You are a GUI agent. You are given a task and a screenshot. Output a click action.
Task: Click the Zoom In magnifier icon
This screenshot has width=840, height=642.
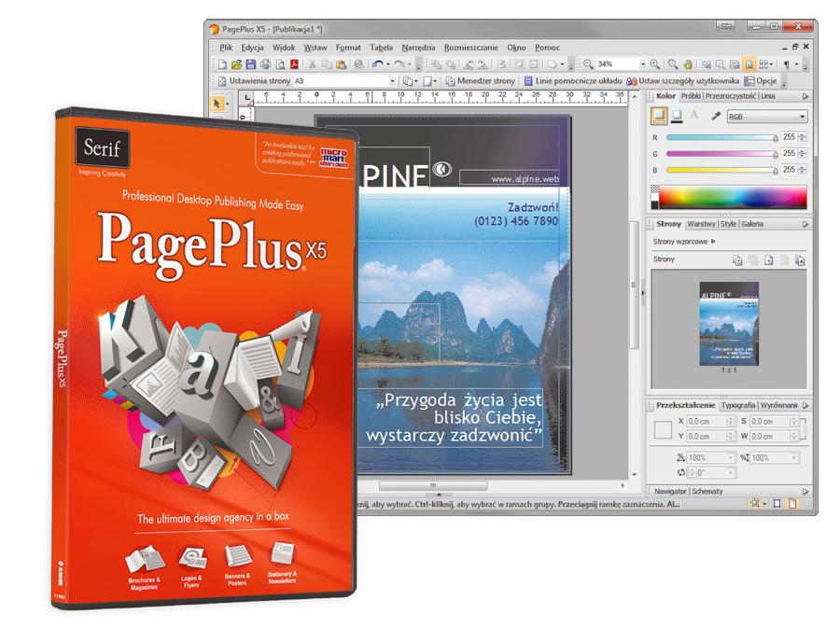[655, 64]
